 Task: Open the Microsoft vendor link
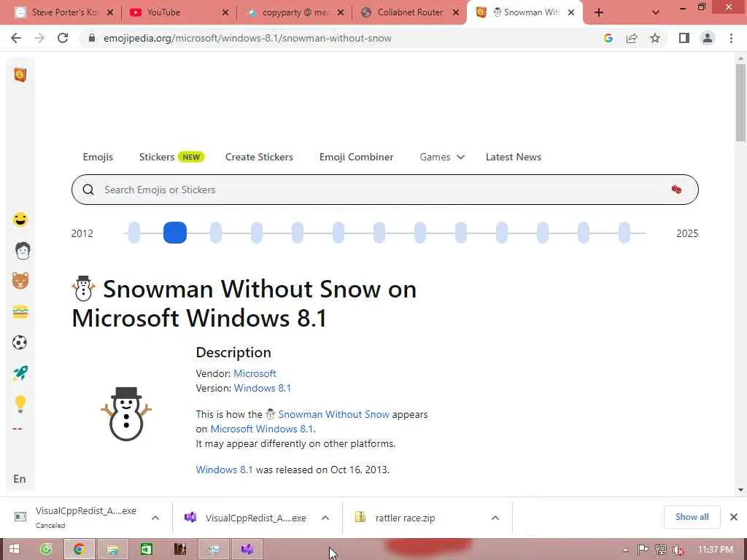click(x=255, y=374)
